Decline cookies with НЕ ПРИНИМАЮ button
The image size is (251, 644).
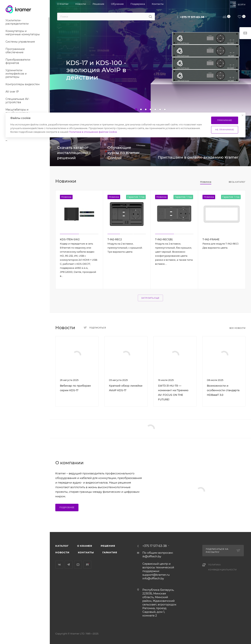pyautogui.click(x=225, y=129)
